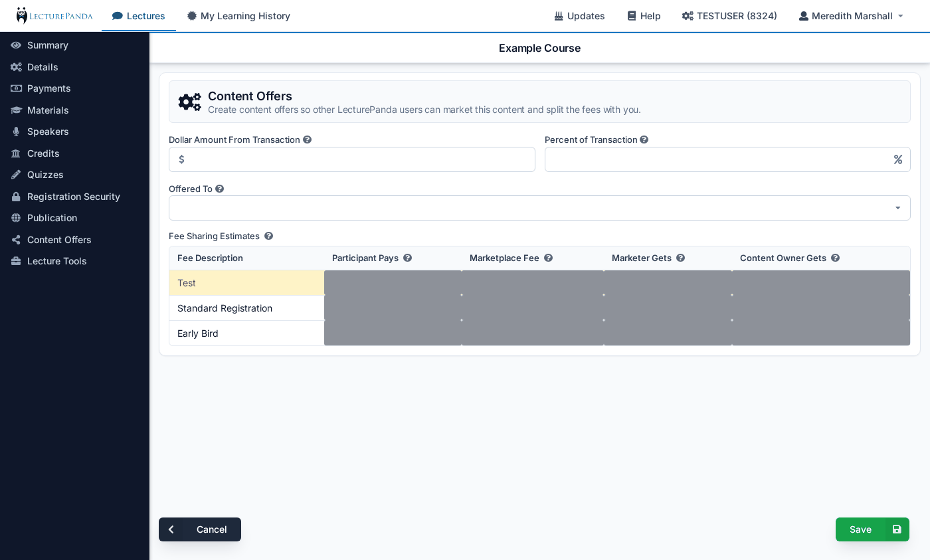Open Registration Security in the sidebar

74,197
